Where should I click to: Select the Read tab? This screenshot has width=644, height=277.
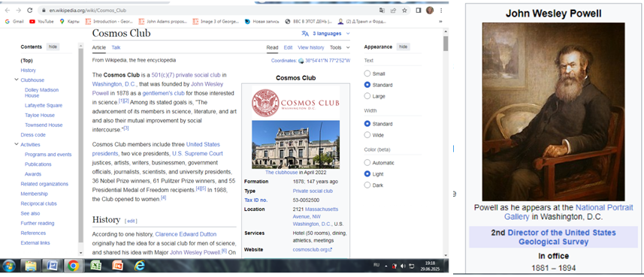272,47
